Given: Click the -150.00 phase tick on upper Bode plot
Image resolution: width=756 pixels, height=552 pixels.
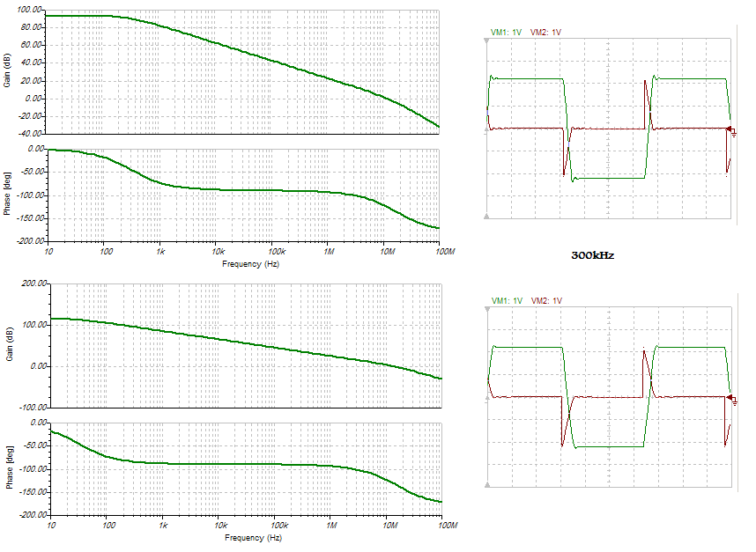Looking at the screenshot, I should click(30, 218).
